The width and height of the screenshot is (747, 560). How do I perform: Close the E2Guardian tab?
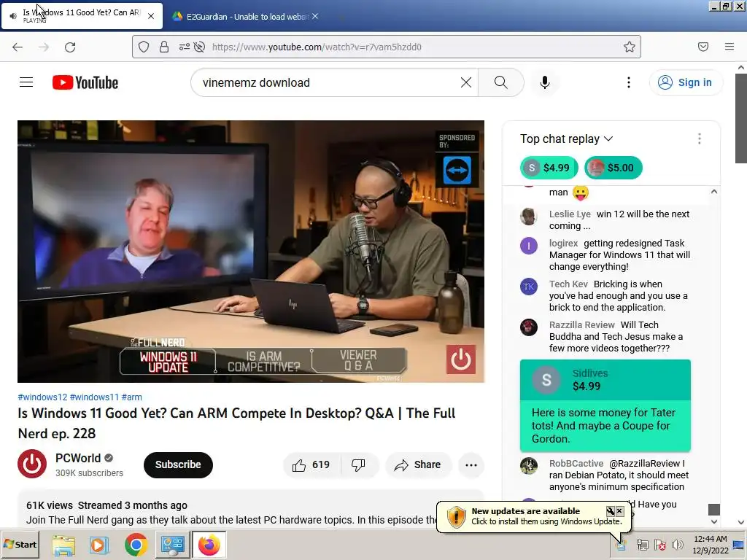315,16
